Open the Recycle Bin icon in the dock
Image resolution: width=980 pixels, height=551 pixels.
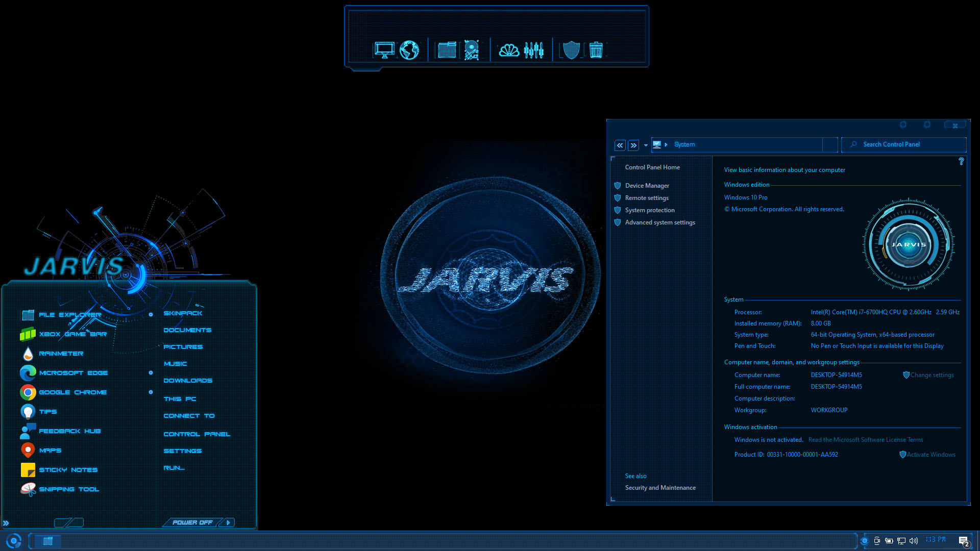pyautogui.click(x=596, y=50)
